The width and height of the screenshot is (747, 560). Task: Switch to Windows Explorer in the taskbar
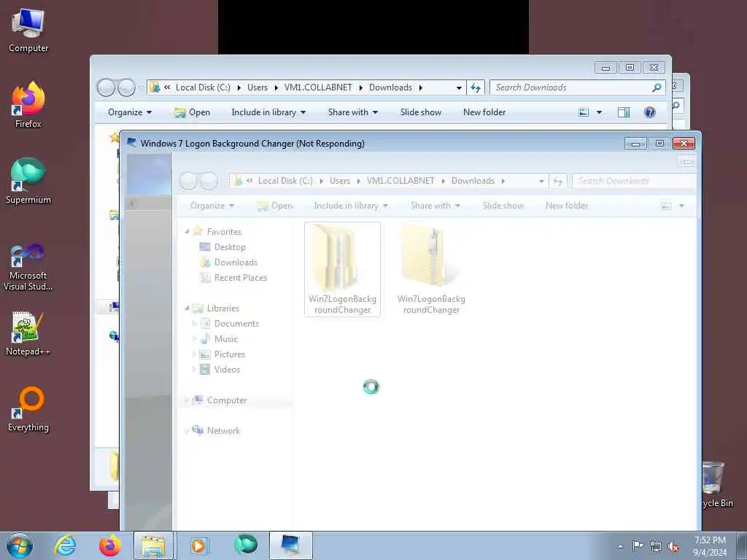(x=153, y=545)
